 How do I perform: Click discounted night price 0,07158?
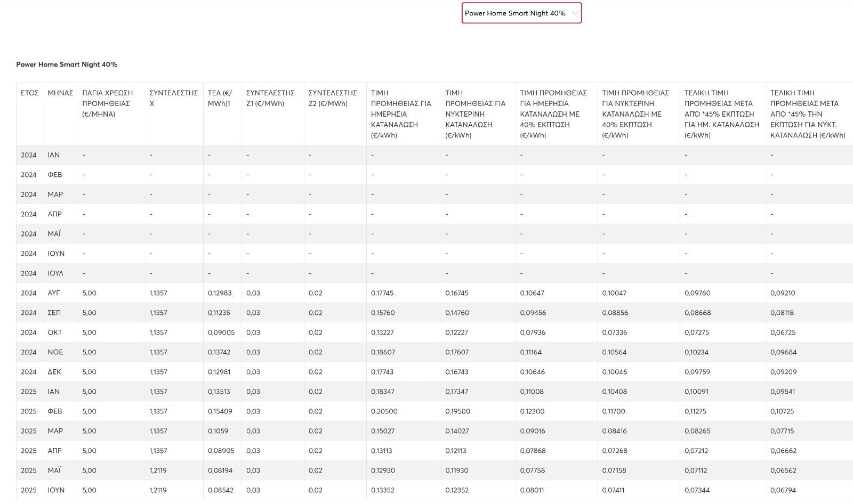614,470
